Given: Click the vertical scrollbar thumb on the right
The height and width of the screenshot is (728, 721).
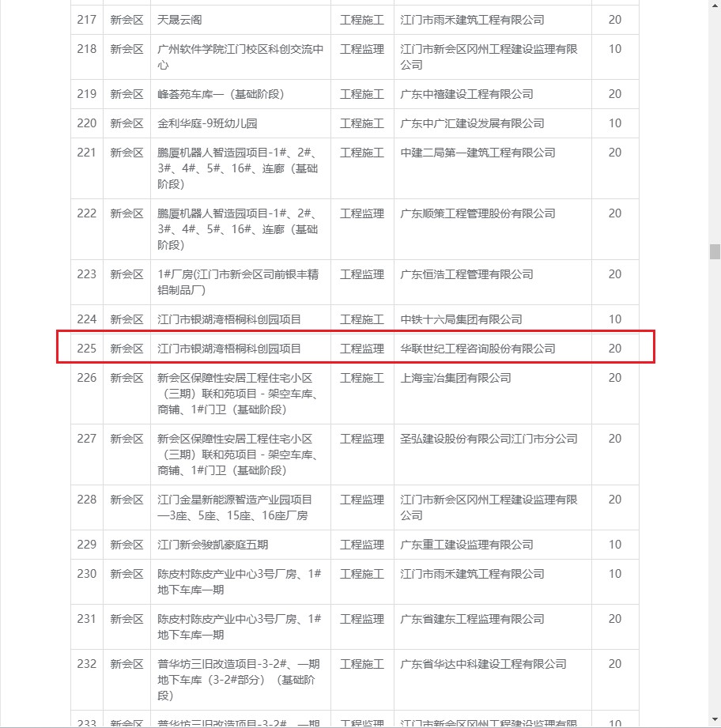Looking at the screenshot, I should tap(715, 251).
